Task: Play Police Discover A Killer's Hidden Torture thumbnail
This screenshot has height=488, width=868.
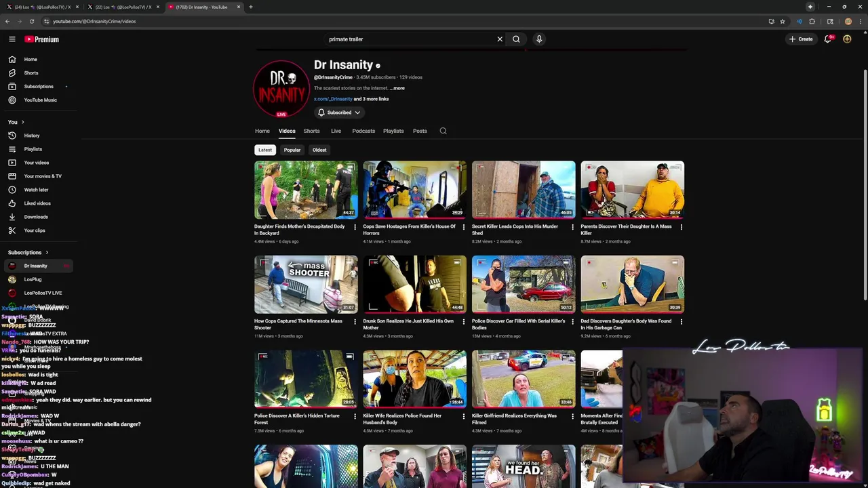Action: pos(306,379)
